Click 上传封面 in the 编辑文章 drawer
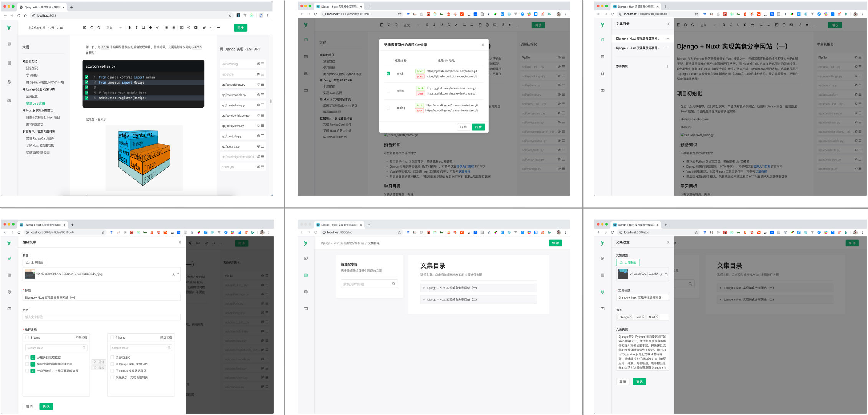The height and width of the screenshot is (415, 868). coord(35,262)
